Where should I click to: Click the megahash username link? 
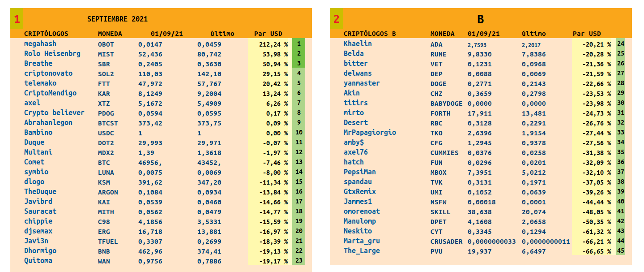coord(40,44)
